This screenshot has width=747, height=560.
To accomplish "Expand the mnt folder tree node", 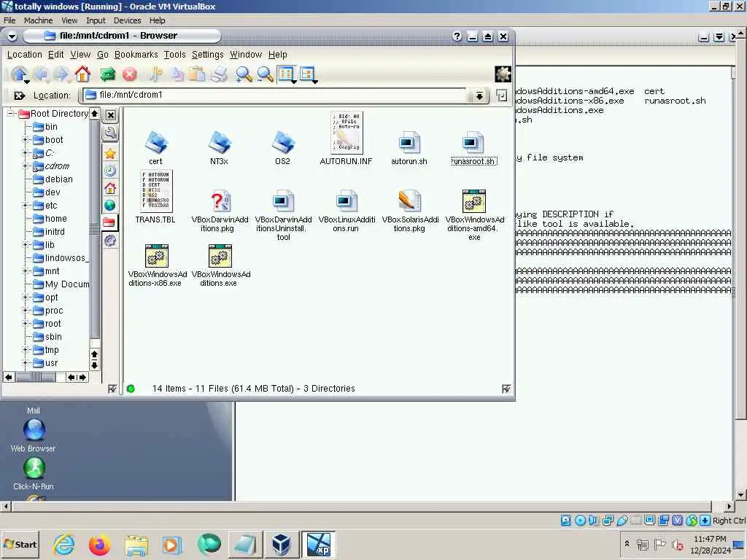I will click(26, 271).
